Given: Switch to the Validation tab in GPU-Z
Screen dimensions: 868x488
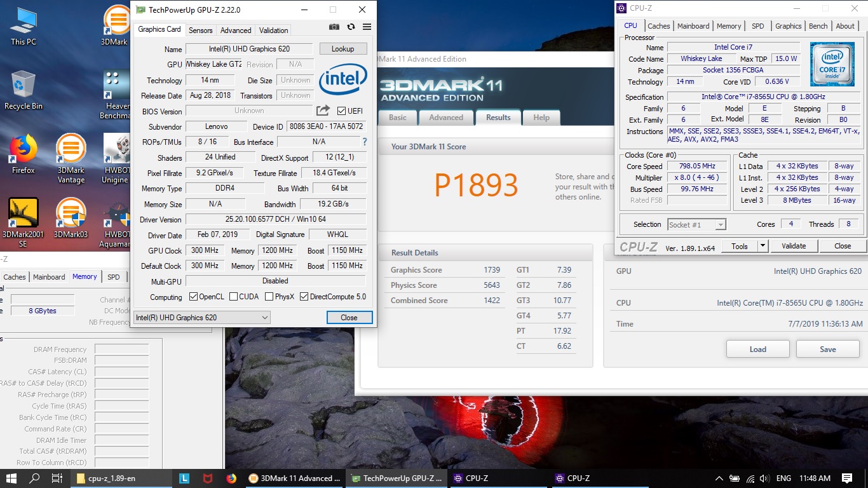Looking at the screenshot, I should 274,30.
